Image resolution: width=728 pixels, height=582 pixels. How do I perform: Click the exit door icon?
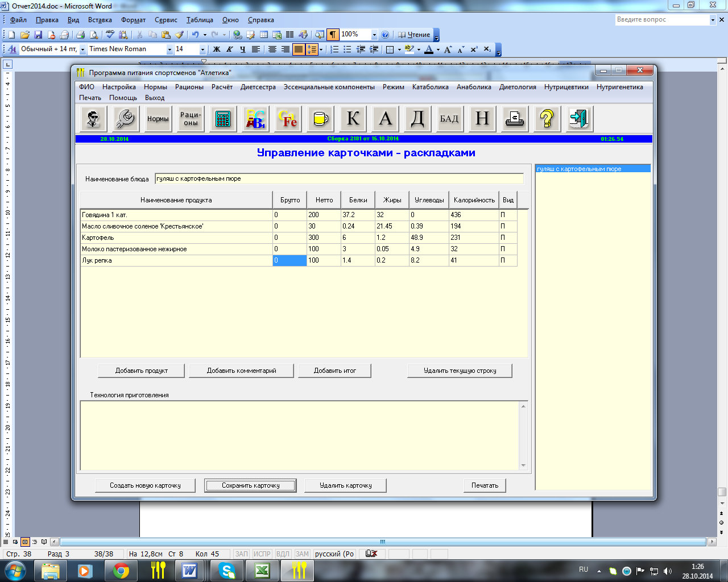point(579,119)
